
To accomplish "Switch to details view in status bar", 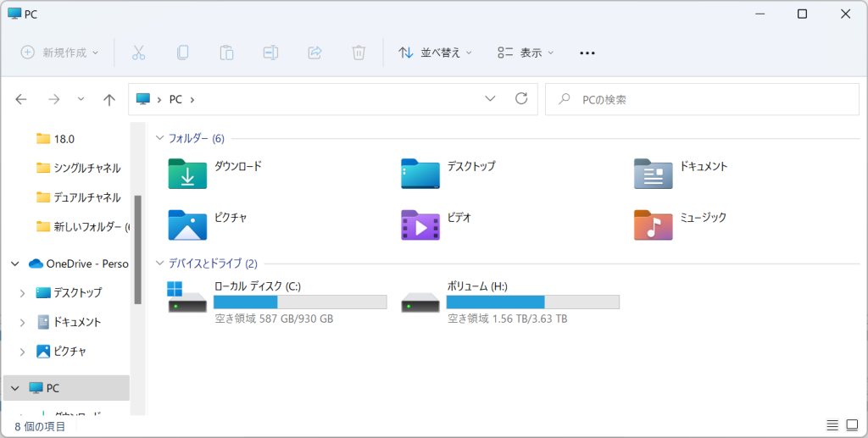I will pyautogui.click(x=832, y=425).
